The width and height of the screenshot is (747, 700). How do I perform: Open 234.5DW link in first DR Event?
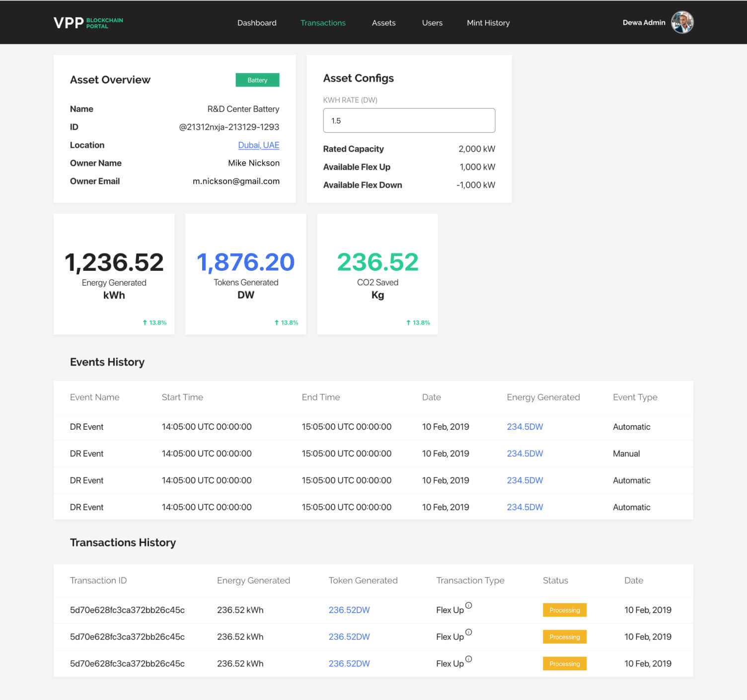[x=524, y=427]
